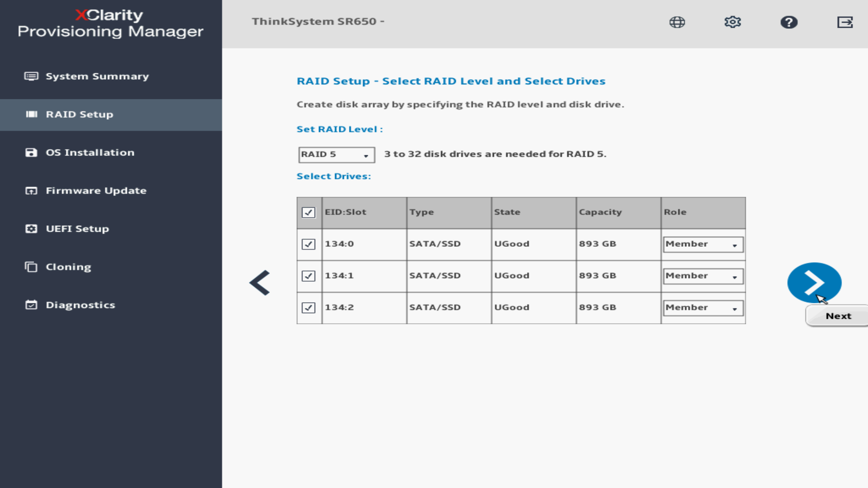Click the Cloning sidebar icon

pyautogui.click(x=31, y=267)
